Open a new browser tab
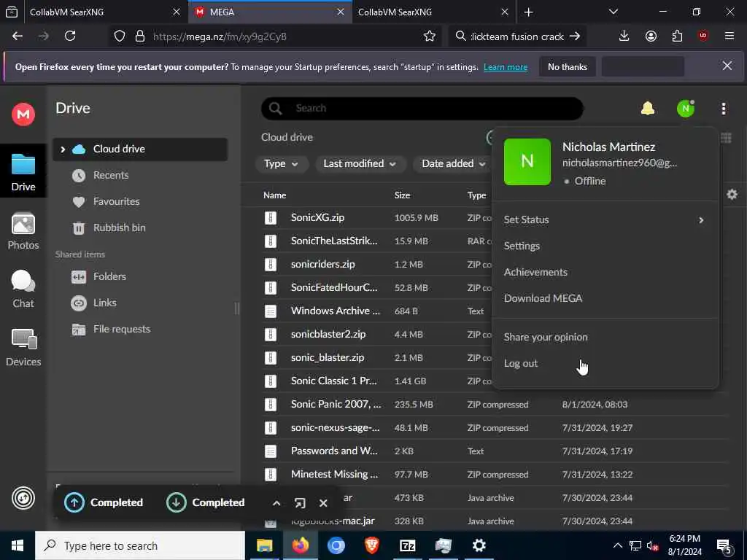Viewport: 747px width, 560px height. 529,12
